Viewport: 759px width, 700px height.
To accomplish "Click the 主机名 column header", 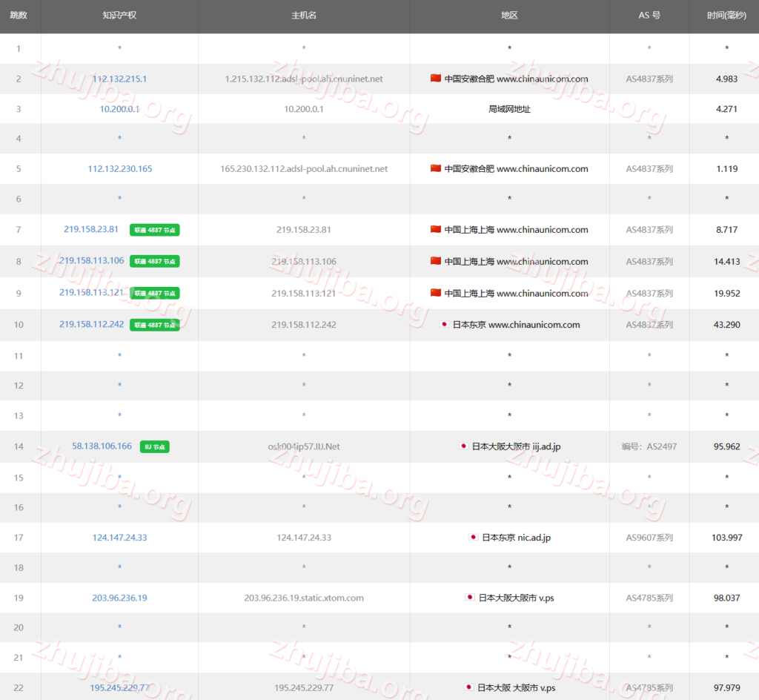I will tap(304, 16).
